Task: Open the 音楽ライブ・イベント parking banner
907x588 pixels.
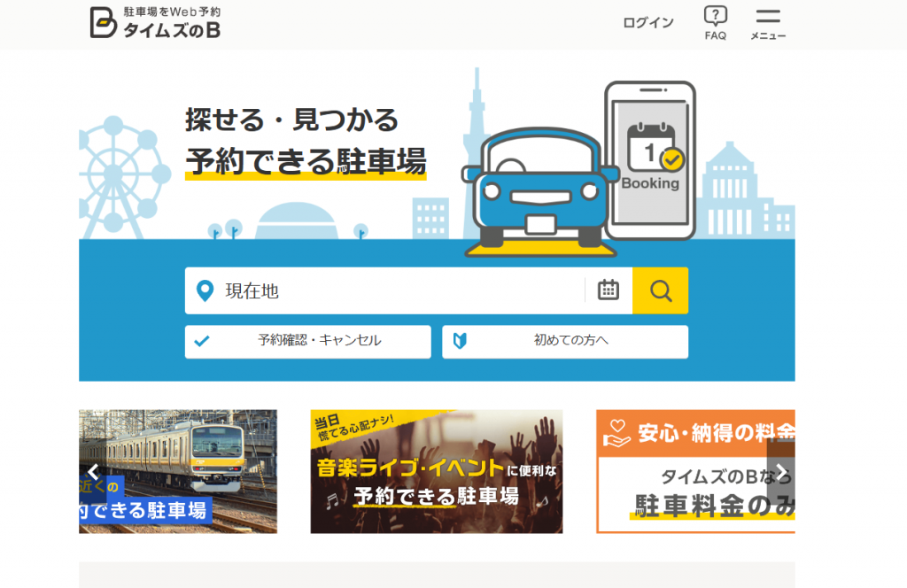Action: click(436, 471)
